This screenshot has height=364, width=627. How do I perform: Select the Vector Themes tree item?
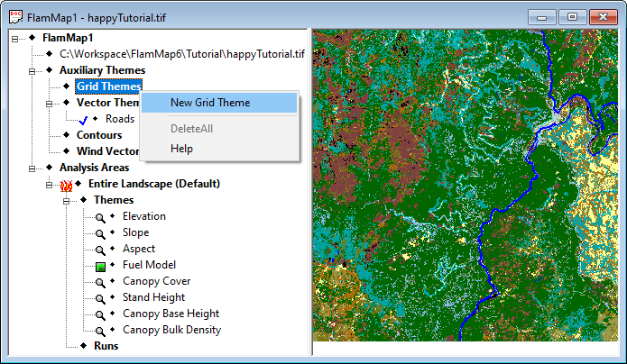(x=107, y=103)
